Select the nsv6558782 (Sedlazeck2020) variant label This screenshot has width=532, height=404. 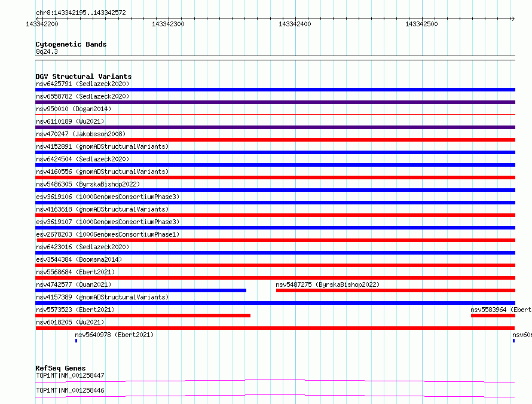coord(82,96)
